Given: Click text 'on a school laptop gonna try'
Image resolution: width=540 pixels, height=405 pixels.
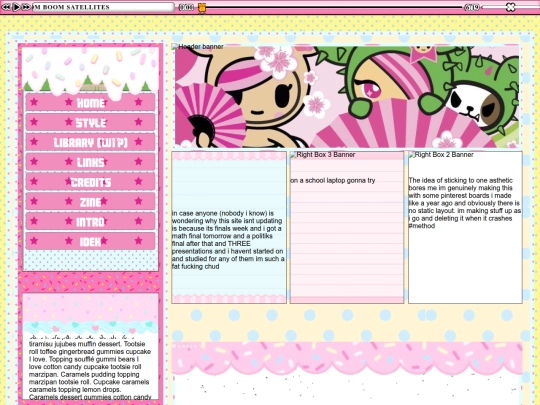Looking at the screenshot, I should tap(333, 180).
